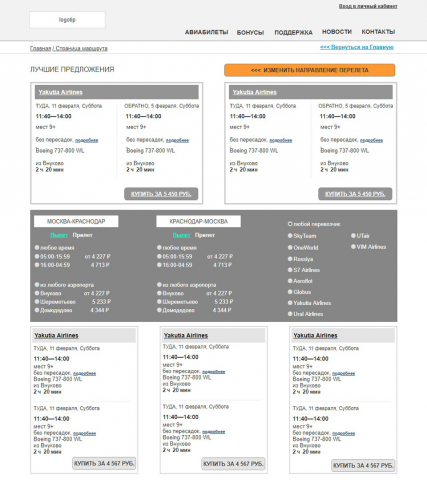Choose 16:00-04:59 under КРАСНОДАР-МОСКВА

tap(175, 265)
